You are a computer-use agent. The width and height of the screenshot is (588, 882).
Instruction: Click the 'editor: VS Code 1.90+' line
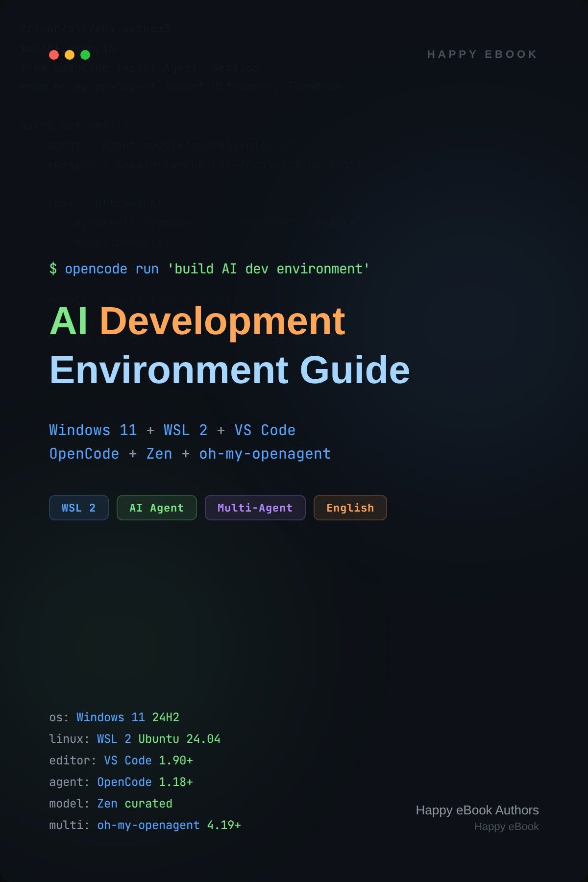[x=121, y=760]
